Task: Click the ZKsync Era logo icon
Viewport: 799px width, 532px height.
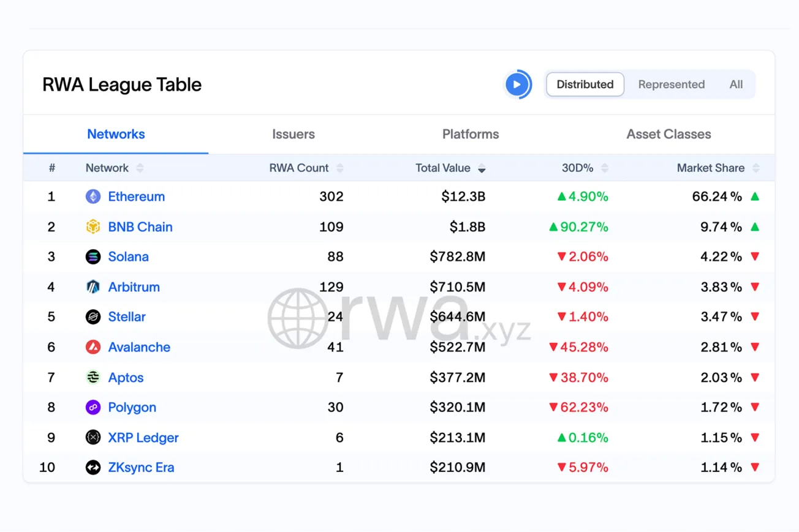Action: coord(93,468)
